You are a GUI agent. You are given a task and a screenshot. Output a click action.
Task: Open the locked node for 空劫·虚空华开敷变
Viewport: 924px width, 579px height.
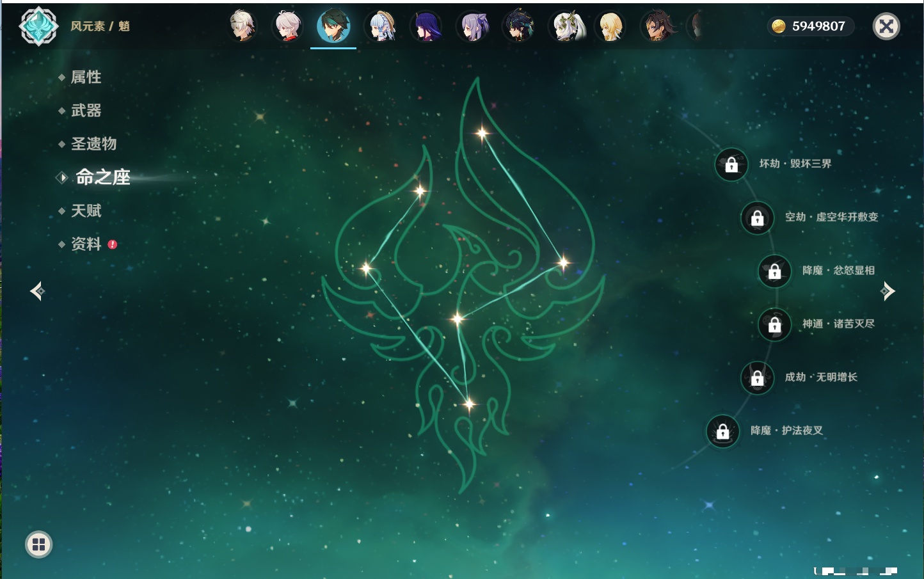[x=757, y=218]
